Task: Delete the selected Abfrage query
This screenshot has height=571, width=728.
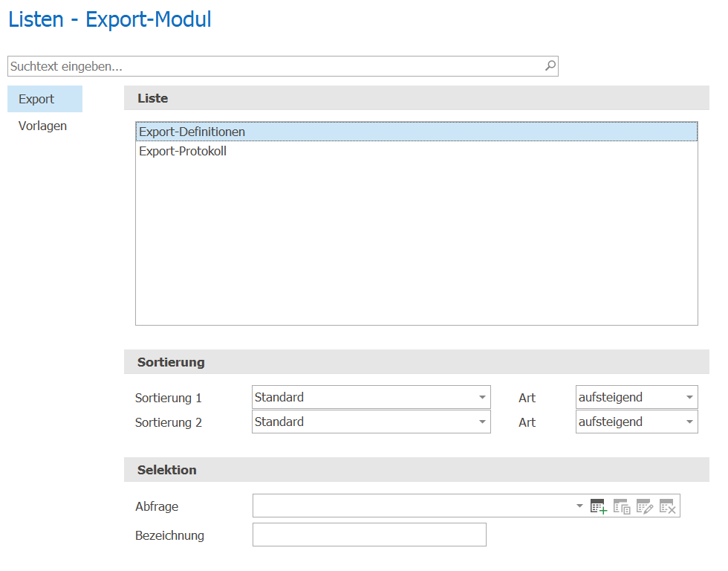Action: (x=667, y=506)
